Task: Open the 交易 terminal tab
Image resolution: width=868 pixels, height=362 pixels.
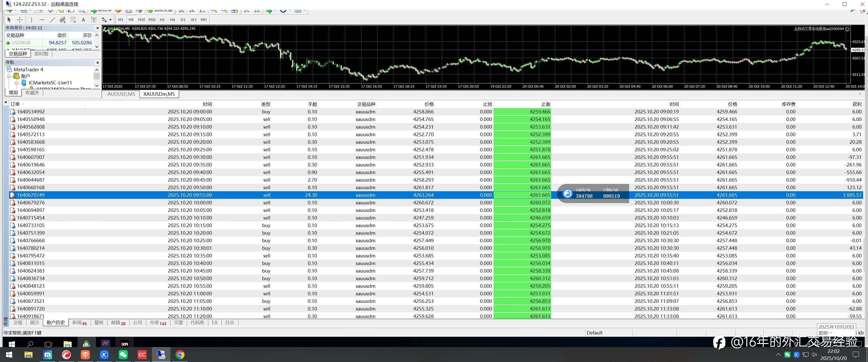Action: (x=17, y=323)
